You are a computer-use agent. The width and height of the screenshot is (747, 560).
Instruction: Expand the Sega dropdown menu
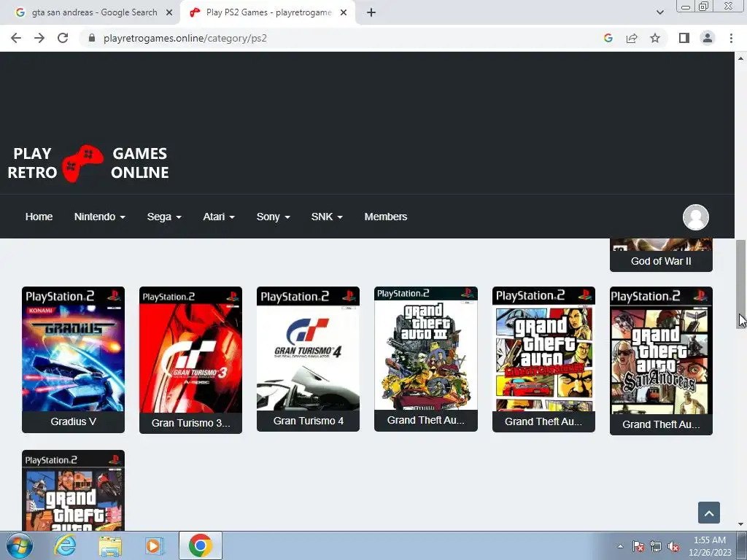tap(164, 217)
